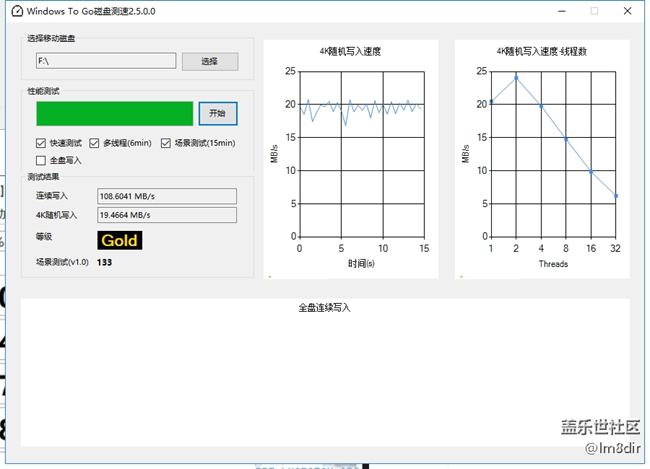
Task: Minimize the Windows To Go window
Action: (562, 11)
